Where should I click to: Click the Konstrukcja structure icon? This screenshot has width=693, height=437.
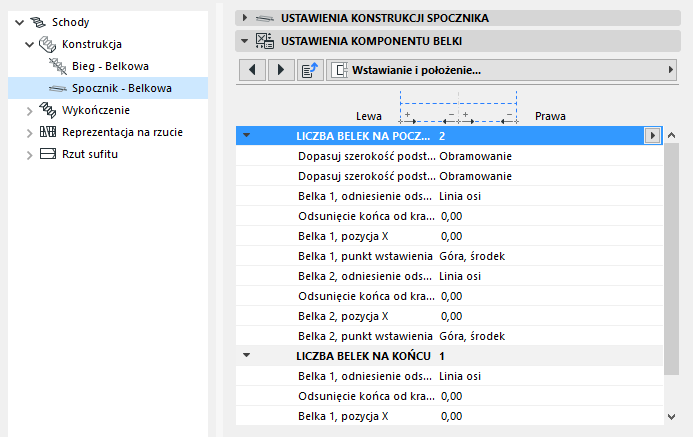[48, 44]
